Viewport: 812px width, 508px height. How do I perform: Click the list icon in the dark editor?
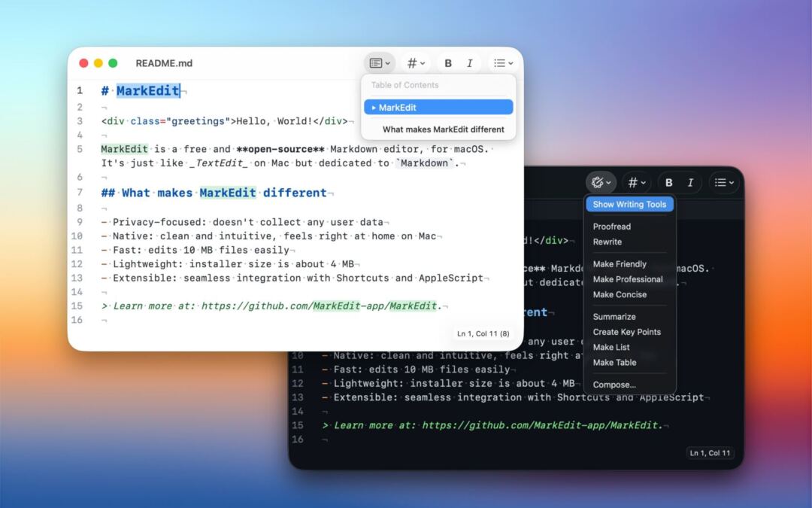click(x=720, y=182)
